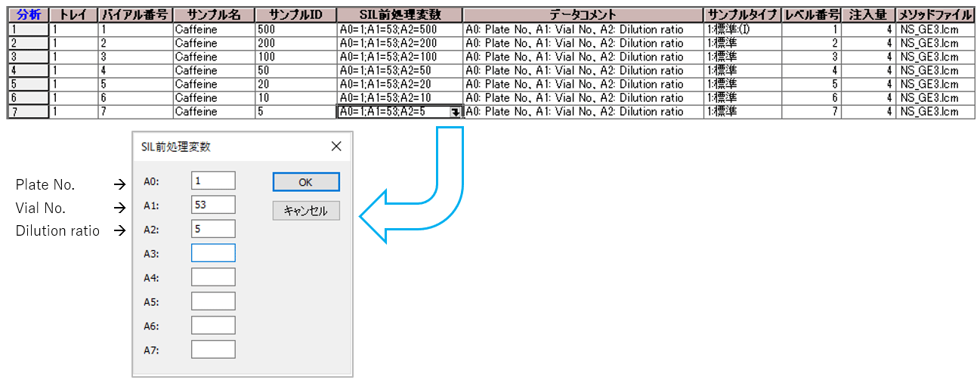The width and height of the screenshot is (980, 383).
Task: Click the A0 input field
Action: pyautogui.click(x=213, y=181)
